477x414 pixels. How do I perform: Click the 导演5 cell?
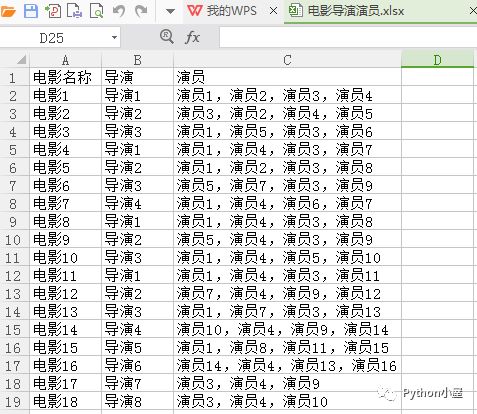click(x=137, y=348)
